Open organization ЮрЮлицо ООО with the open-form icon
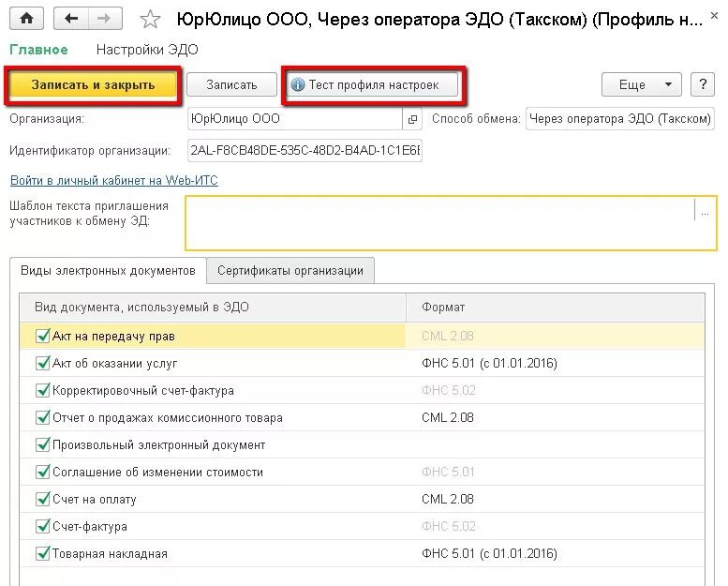Image resolution: width=728 pixels, height=586 pixels. tap(412, 119)
